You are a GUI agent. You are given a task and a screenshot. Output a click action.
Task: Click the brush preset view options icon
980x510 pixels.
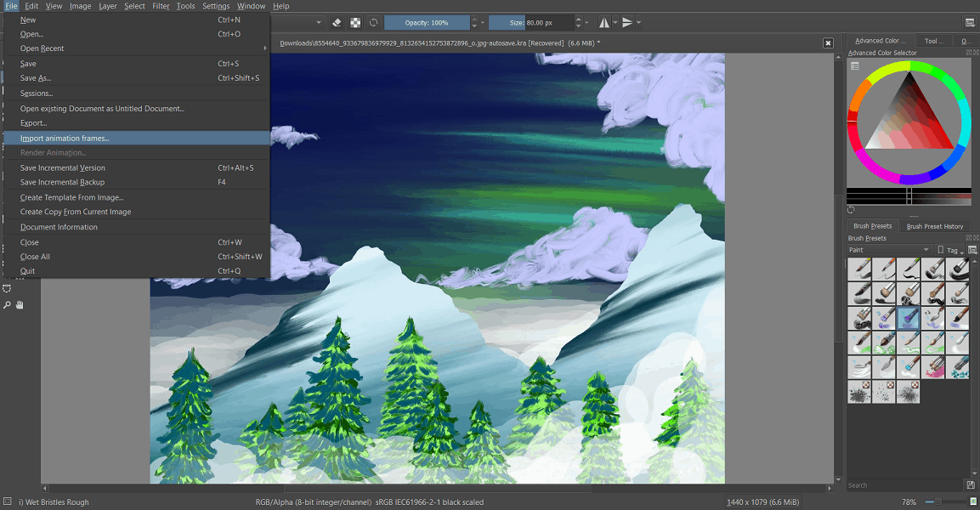pyautogui.click(x=972, y=250)
